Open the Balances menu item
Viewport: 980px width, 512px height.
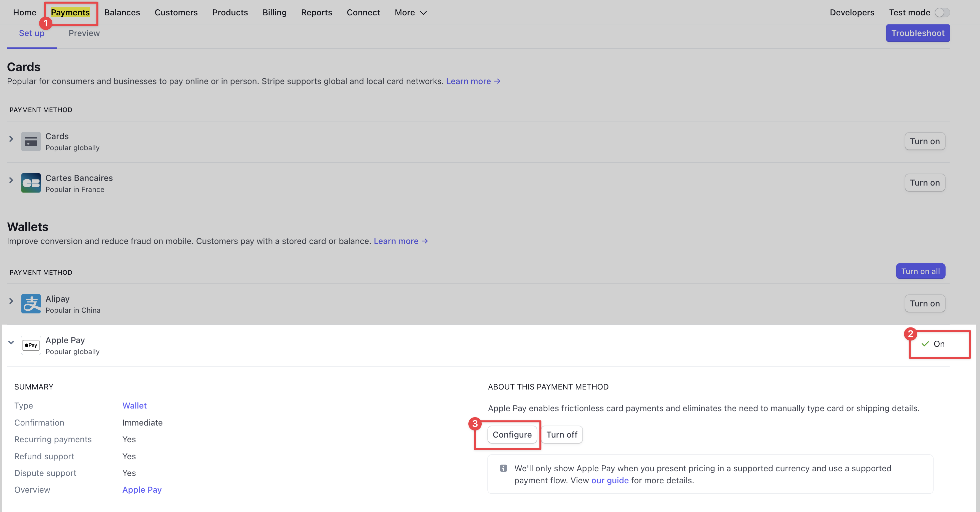[x=122, y=13]
